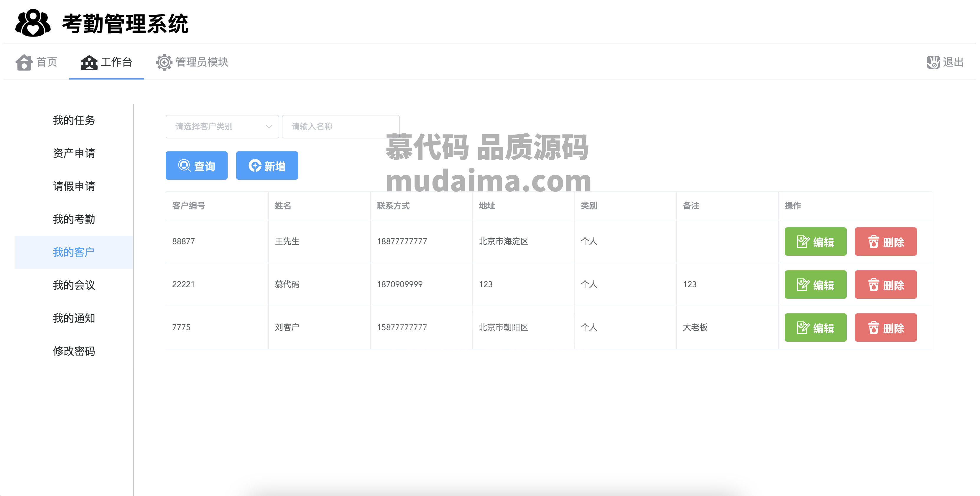
Task: Delete customer 王先生 via 删除 label
Action: pos(894,242)
